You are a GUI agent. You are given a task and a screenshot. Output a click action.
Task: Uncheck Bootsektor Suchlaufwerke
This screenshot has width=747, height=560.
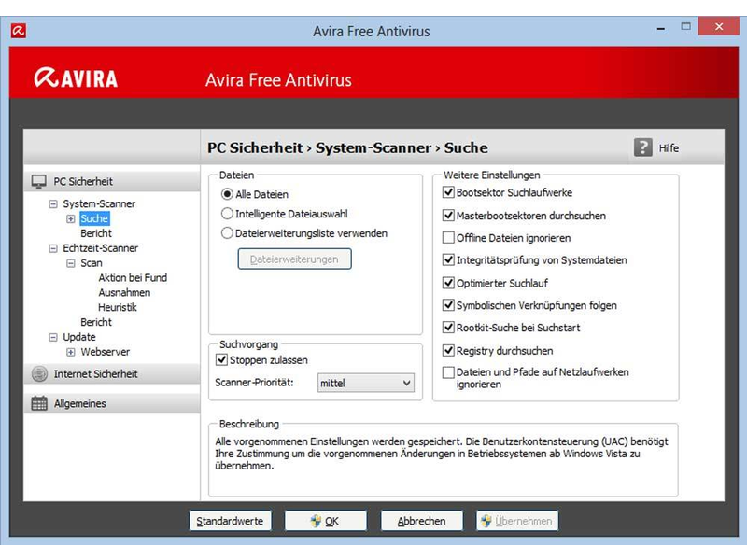click(448, 192)
